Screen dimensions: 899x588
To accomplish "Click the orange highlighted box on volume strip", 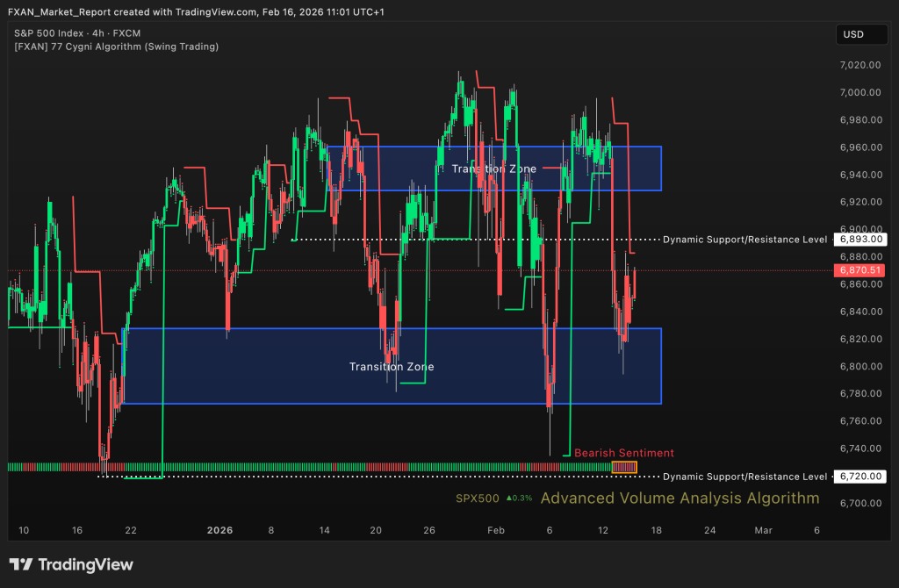I will point(623,467).
